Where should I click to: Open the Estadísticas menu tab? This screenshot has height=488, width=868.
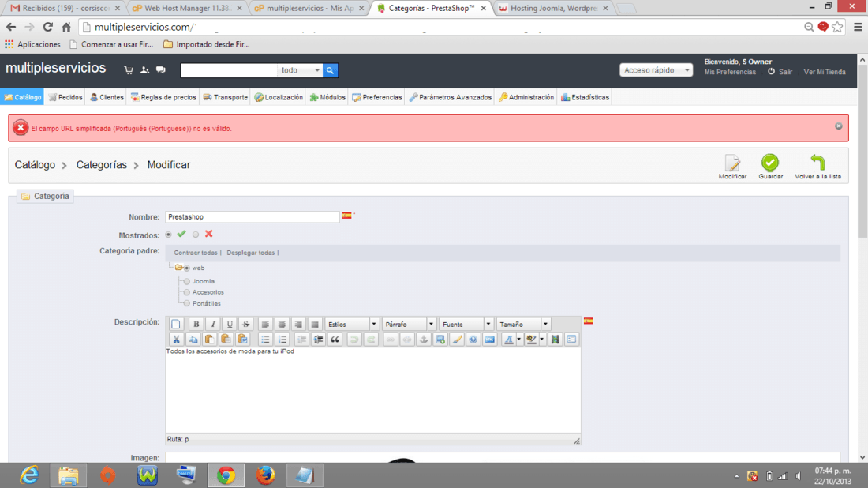586,97
